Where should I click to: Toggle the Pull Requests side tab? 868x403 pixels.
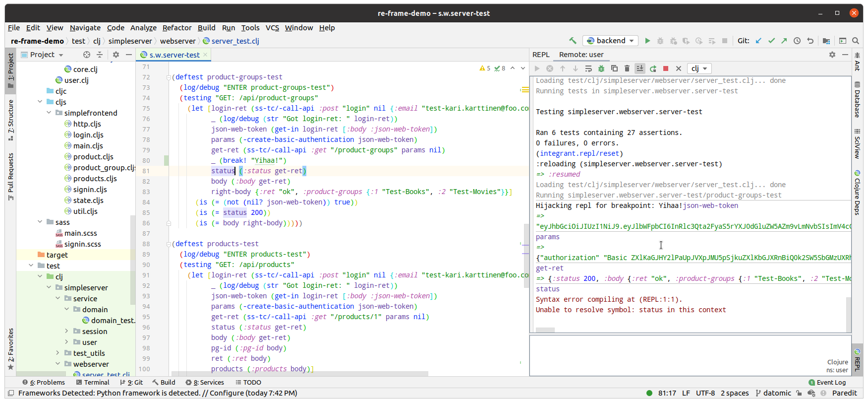coord(10,176)
